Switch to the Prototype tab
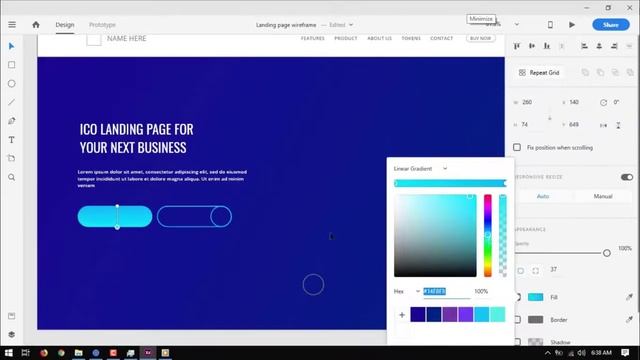The height and width of the screenshot is (360, 640). [x=102, y=25]
